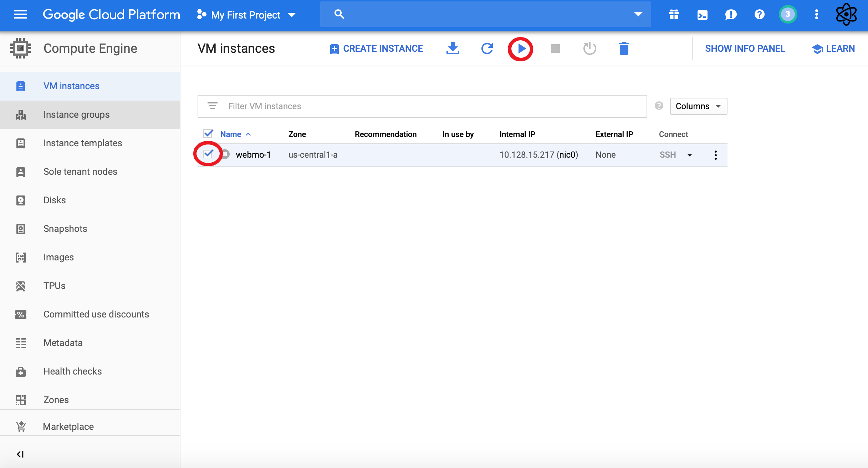Screen dimensions: 868x468
Task: Open Snapshots in sidebar
Action: [90, 229]
